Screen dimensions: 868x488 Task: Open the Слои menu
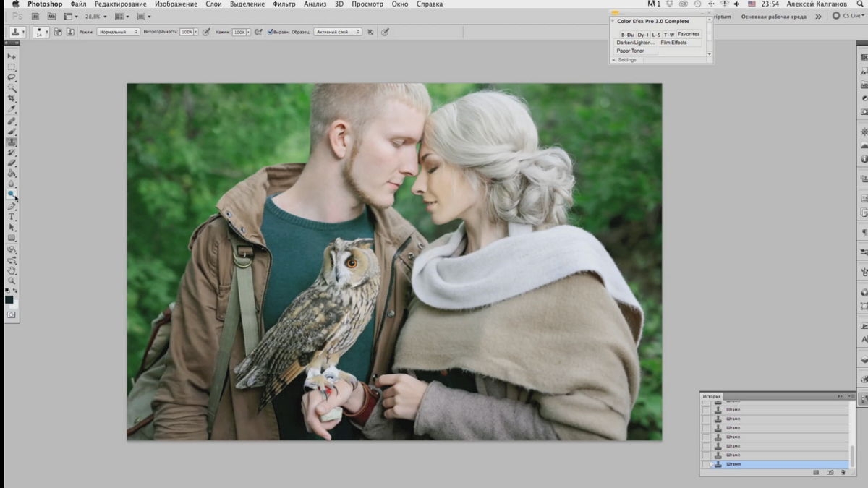213,4
